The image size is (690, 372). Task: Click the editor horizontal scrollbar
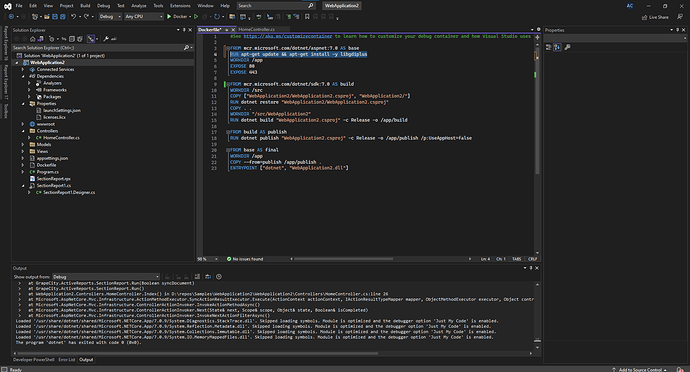coord(343,259)
